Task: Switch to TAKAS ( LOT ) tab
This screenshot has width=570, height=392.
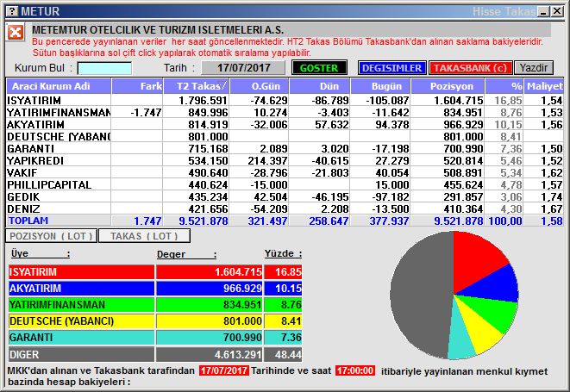Action: pyautogui.click(x=144, y=236)
